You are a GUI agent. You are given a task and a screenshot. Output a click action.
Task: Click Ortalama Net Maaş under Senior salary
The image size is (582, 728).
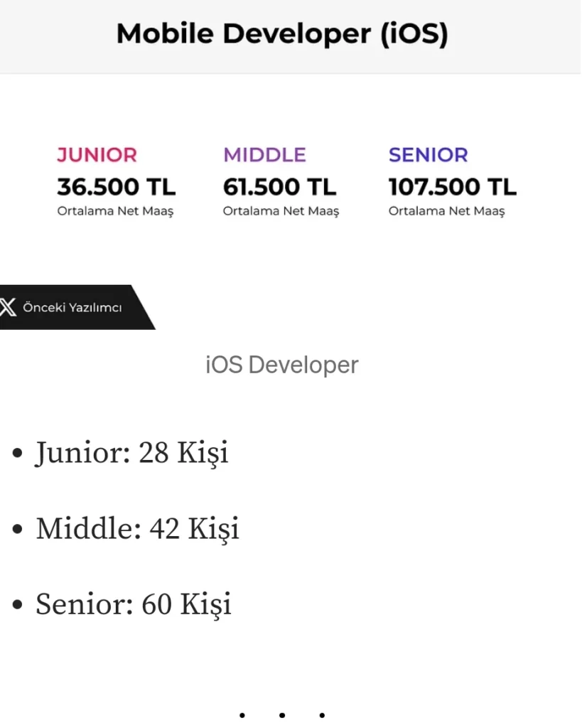[446, 211]
